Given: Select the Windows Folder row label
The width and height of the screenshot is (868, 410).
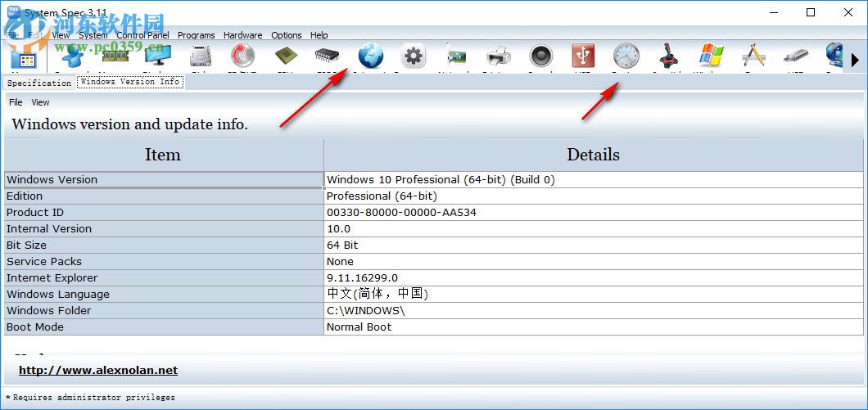Looking at the screenshot, I should point(164,310).
